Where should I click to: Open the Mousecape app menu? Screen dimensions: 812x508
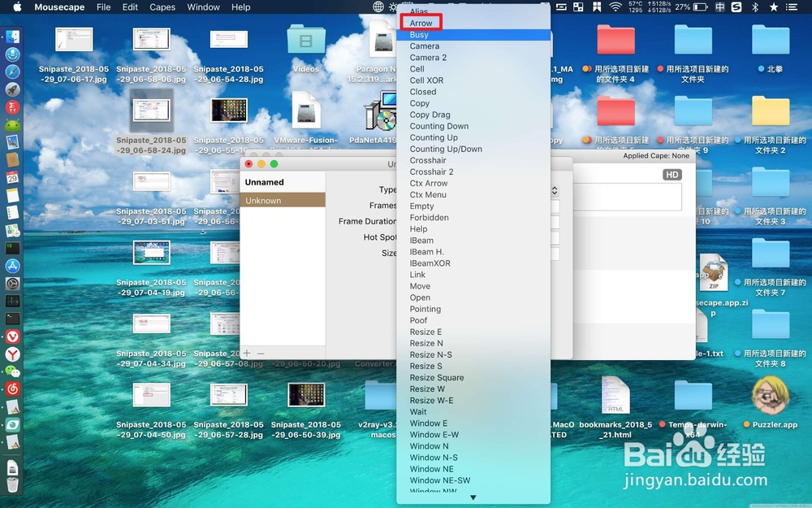59,7
